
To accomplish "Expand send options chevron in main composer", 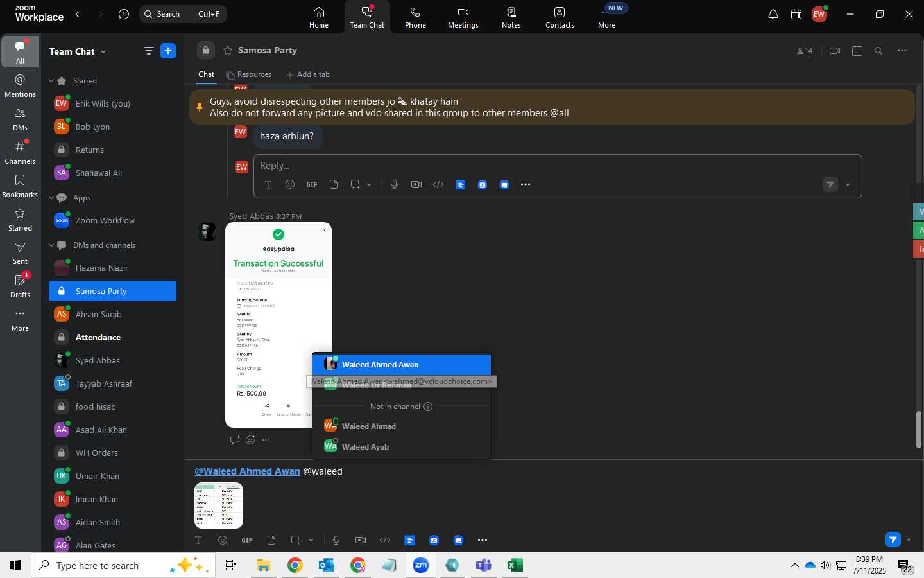I will [909, 539].
